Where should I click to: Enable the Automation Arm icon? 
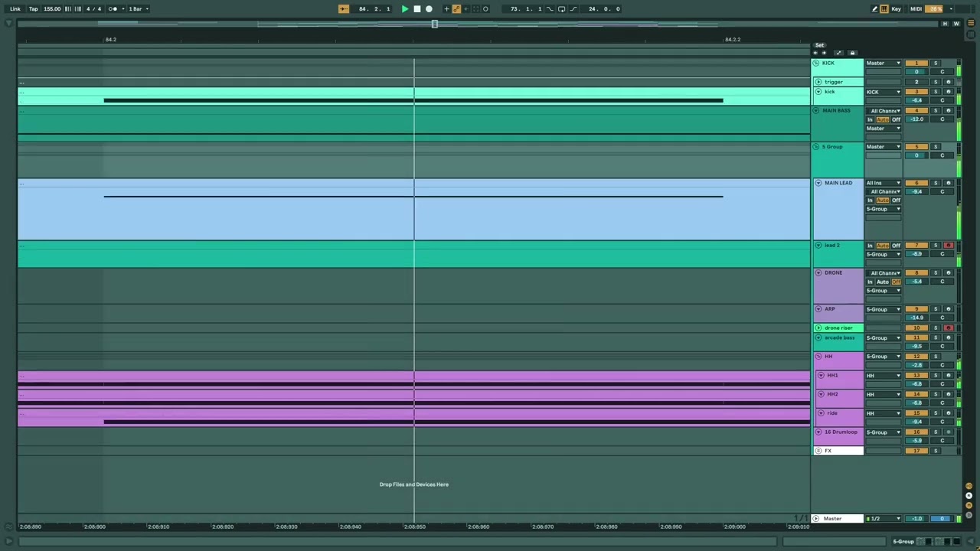(456, 9)
